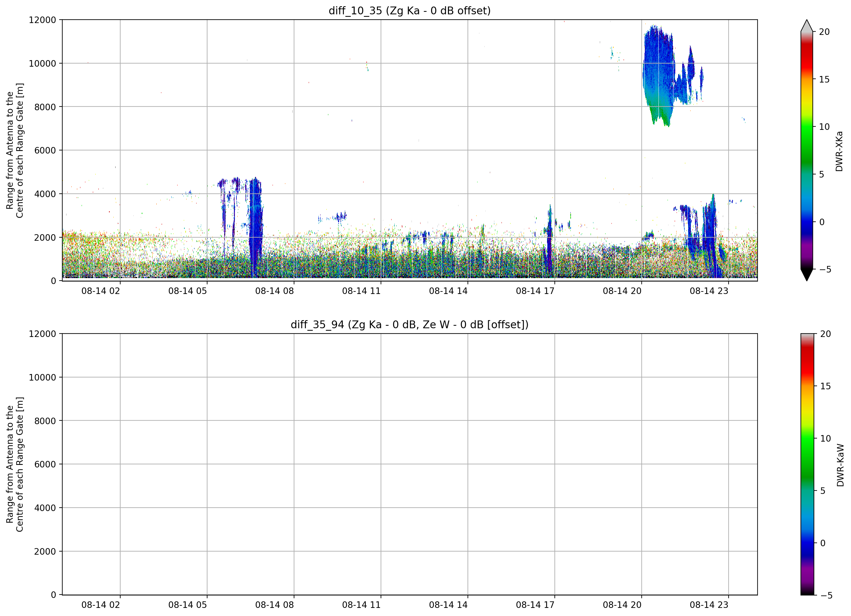Click the −5 tick on DWR-XKa colorbar

pos(825,269)
